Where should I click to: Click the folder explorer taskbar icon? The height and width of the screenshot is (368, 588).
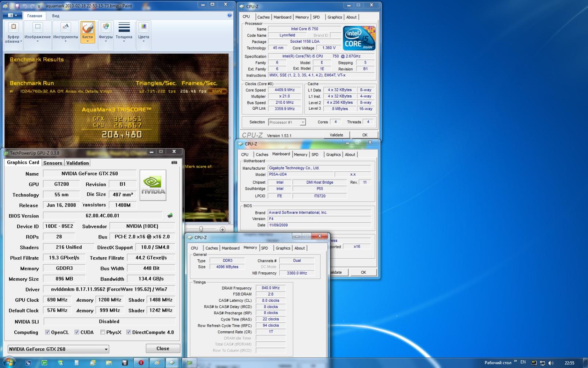(109, 362)
